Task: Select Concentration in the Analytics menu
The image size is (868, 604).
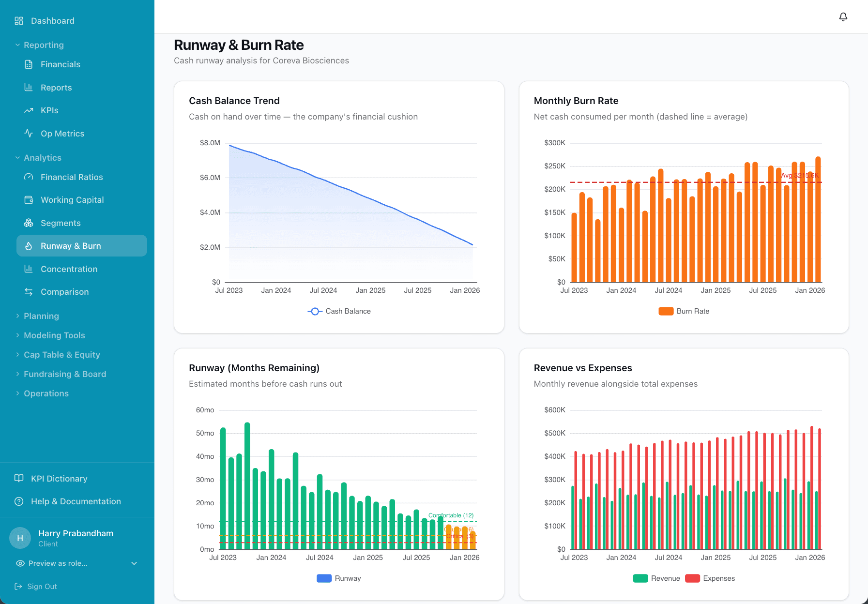Action: pos(69,269)
